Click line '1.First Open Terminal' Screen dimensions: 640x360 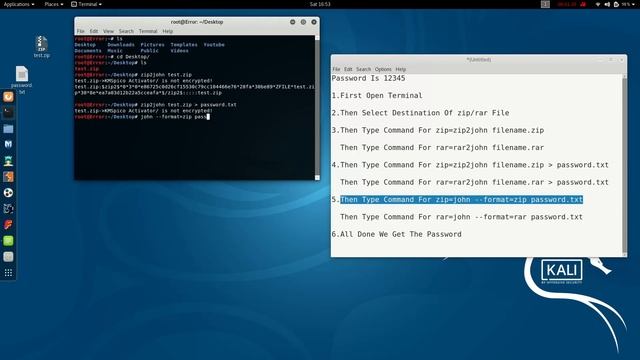point(377,96)
